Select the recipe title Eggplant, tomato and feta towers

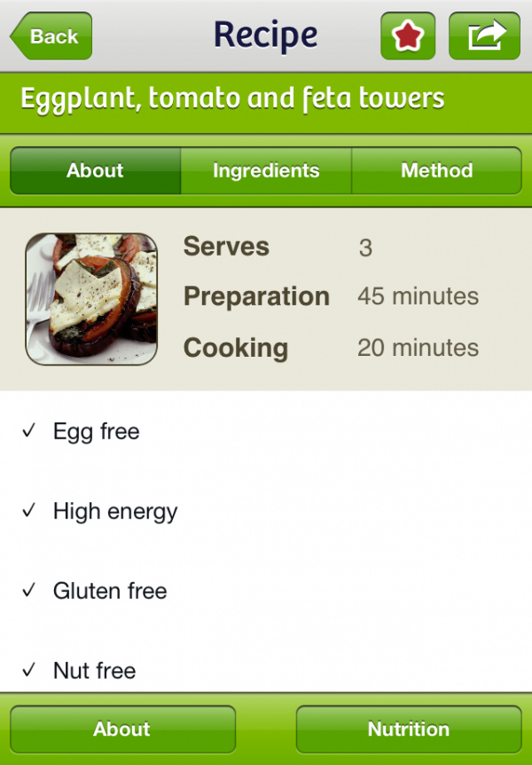click(x=233, y=99)
